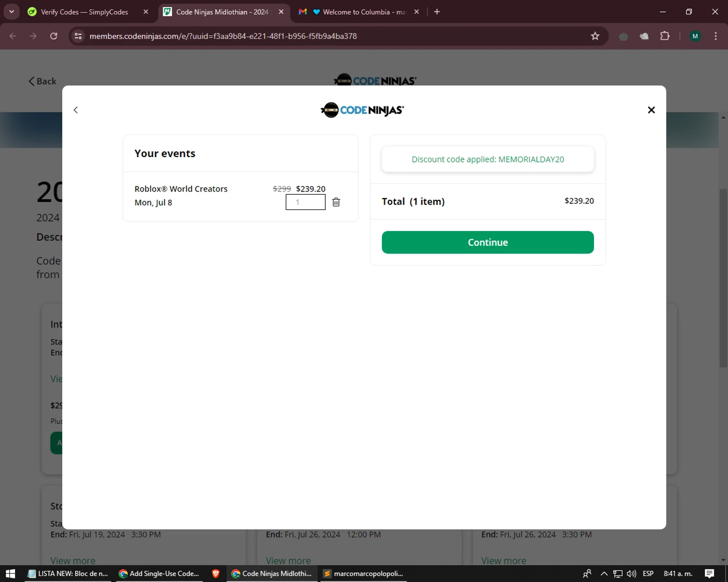Show hidden system tray icons
The height and width of the screenshot is (582, 728).
tap(604, 574)
